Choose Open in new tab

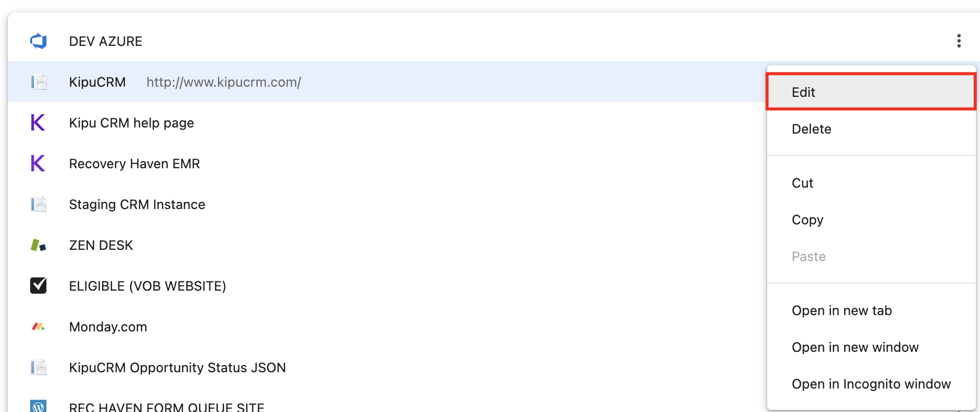click(842, 311)
